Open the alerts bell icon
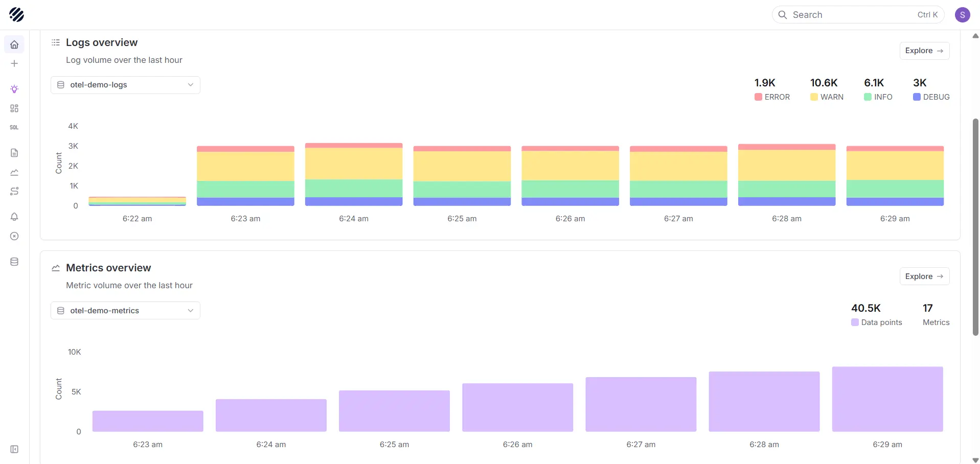The image size is (980, 464). pyautogui.click(x=14, y=217)
